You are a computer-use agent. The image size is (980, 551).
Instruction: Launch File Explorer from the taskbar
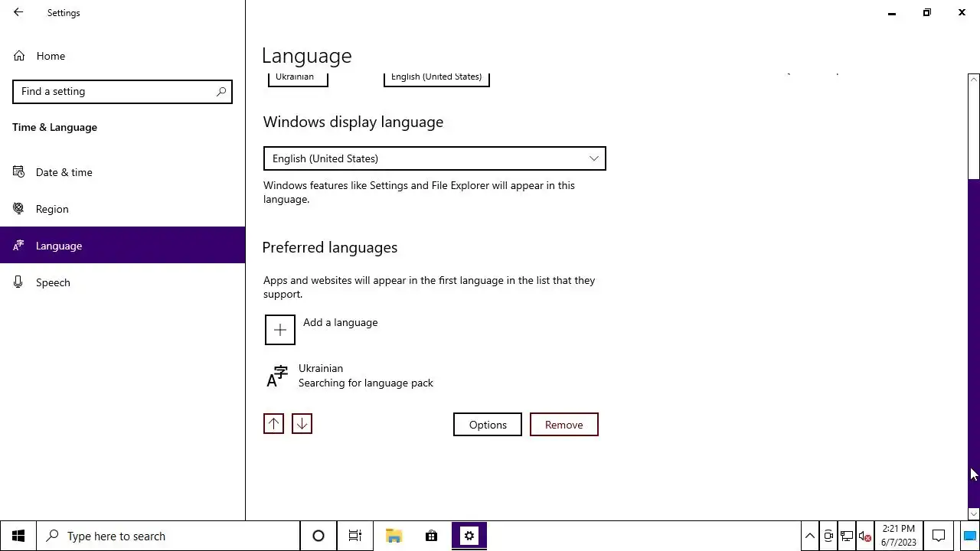tap(394, 536)
